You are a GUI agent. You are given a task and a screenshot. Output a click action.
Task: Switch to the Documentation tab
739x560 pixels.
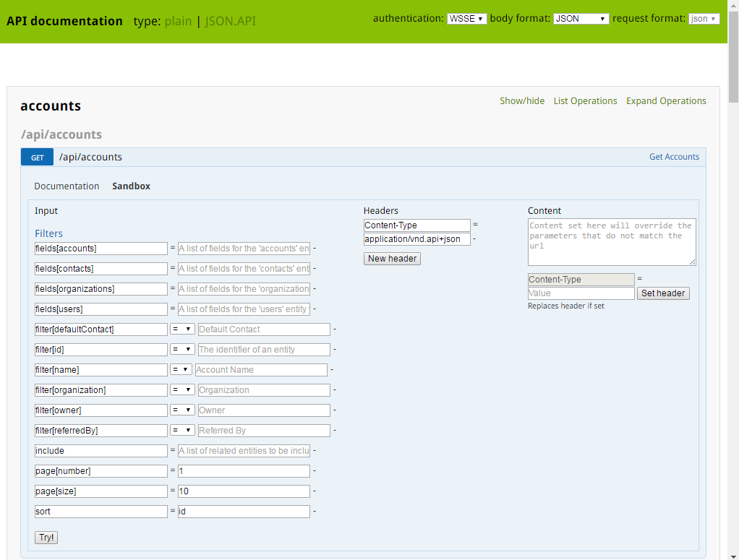[67, 186]
